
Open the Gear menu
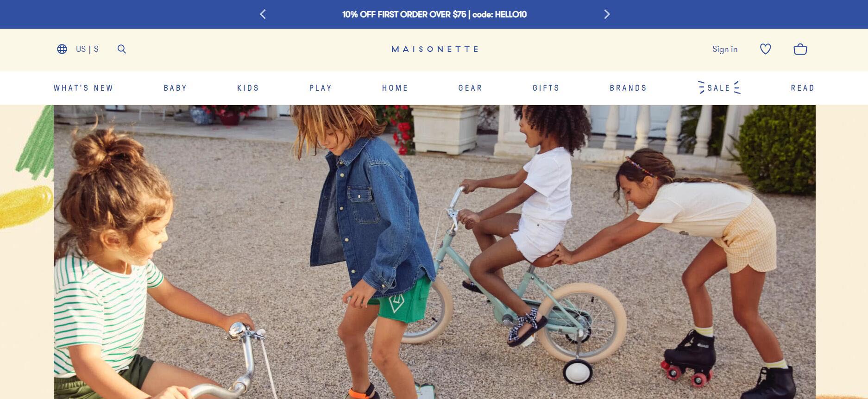pyautogui.click(x=470, y=88)
